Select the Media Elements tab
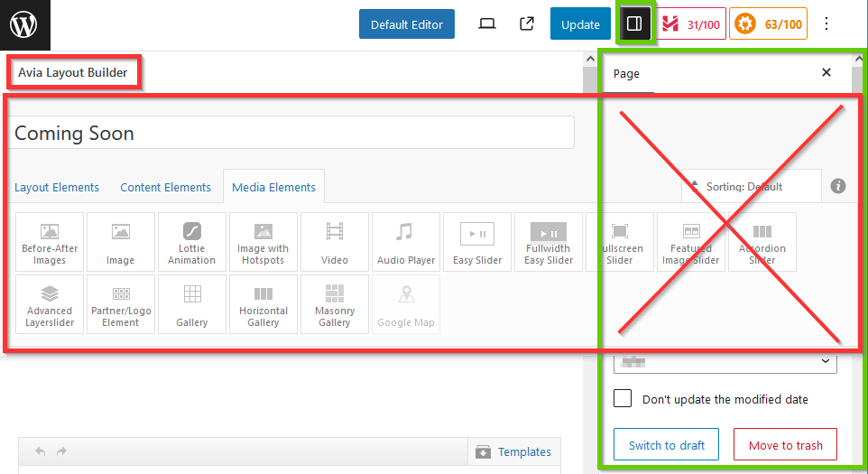 pyautogui.click(x=273, y=187)
